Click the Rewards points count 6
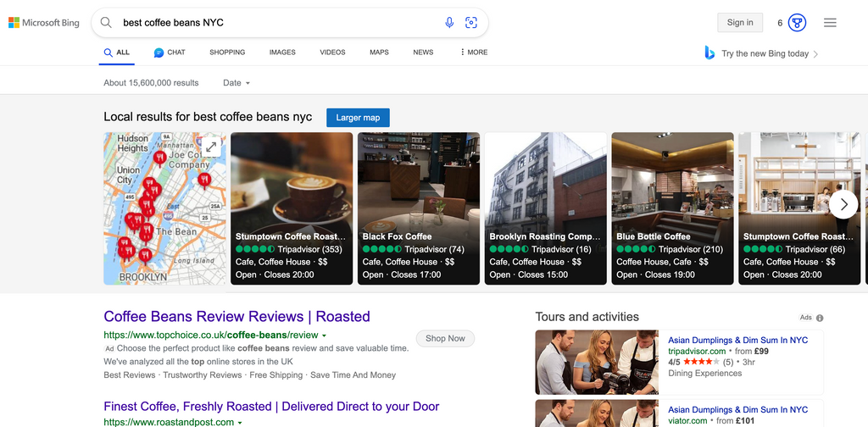Viewport: 868px width, 427px height. 780,23
